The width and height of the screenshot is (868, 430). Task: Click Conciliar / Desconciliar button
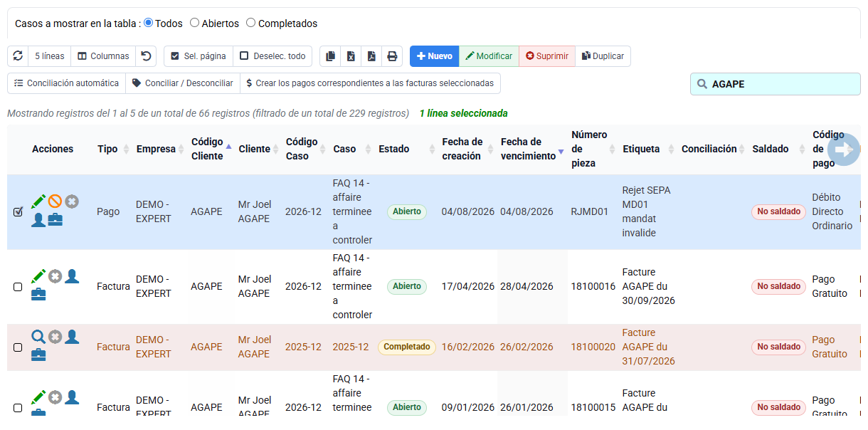[183, 83]
